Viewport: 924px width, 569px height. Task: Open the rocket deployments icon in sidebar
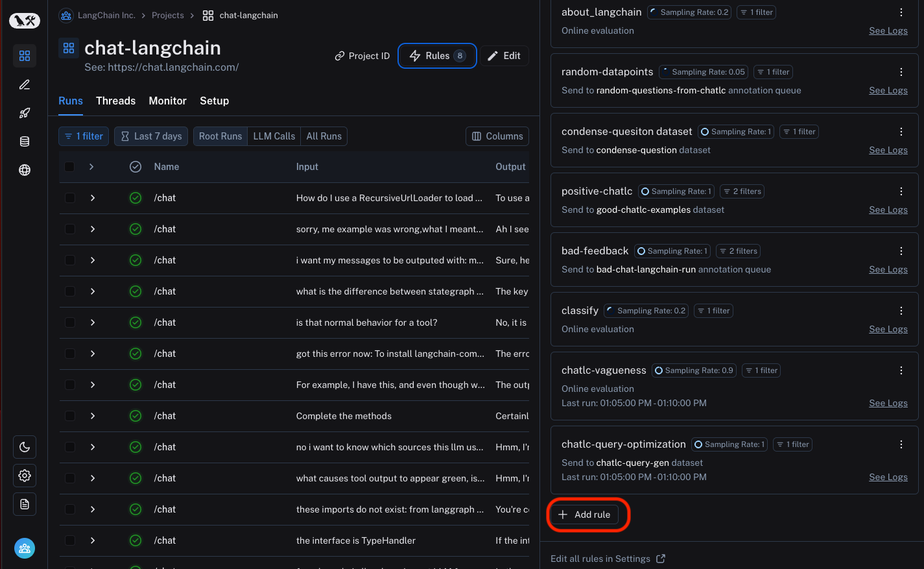(25, 113)
